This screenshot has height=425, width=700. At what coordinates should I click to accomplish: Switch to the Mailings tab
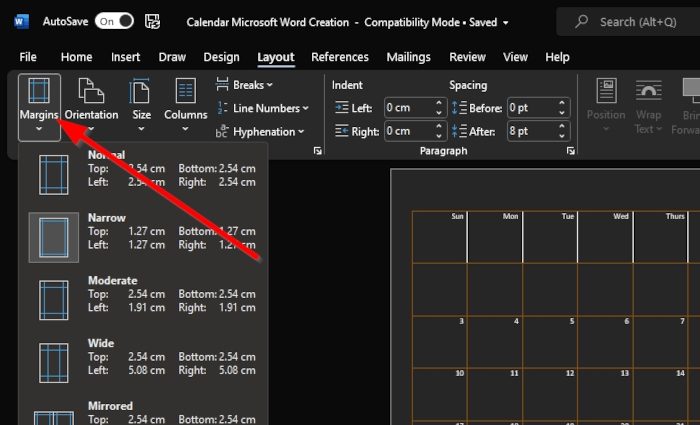(x=408, y=57)
